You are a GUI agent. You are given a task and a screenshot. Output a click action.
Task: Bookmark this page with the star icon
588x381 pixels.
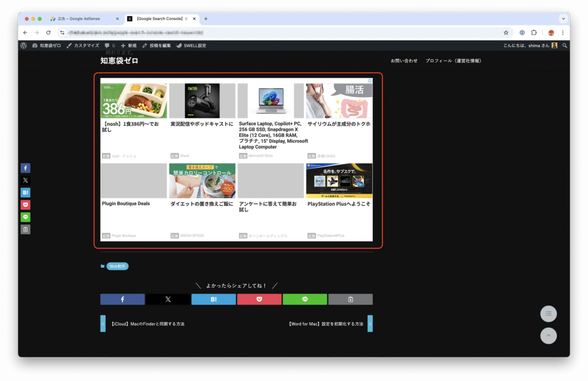506,33
